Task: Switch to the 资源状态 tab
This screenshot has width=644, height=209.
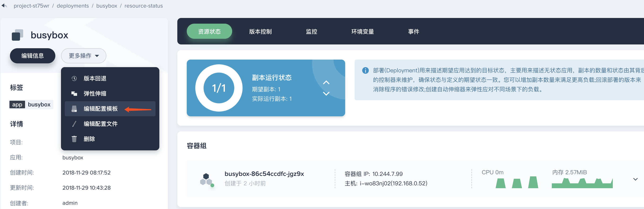Action: pyautogui.click(x=209, y=31)
